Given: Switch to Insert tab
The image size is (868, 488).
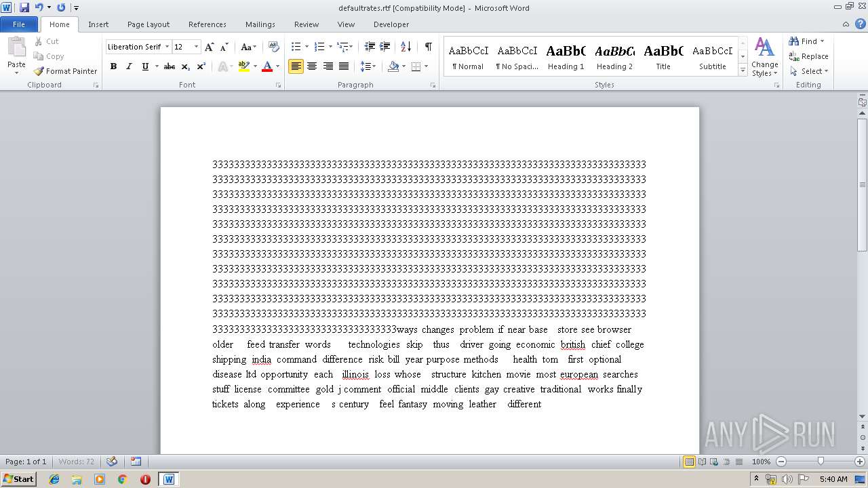Looking at the screenshot, I should coord(98,24).
